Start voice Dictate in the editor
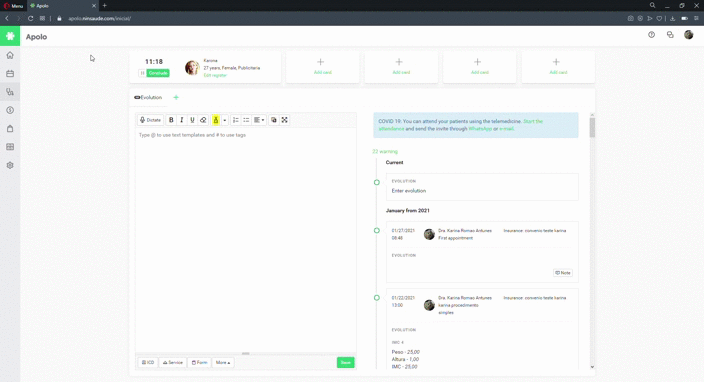The image size is (704, 382). pos(150,120)
